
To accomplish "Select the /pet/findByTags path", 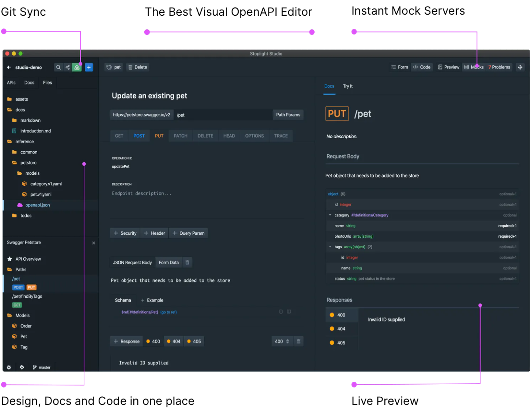I will click(27, 297).
